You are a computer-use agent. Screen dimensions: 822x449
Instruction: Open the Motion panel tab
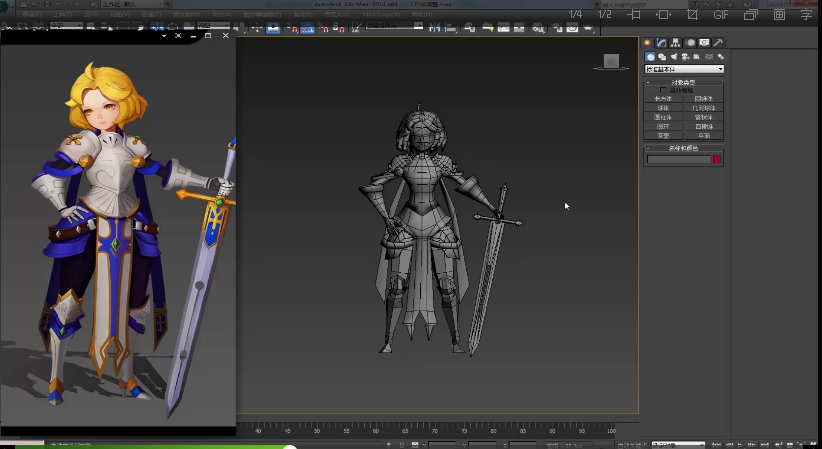point(690,43)
